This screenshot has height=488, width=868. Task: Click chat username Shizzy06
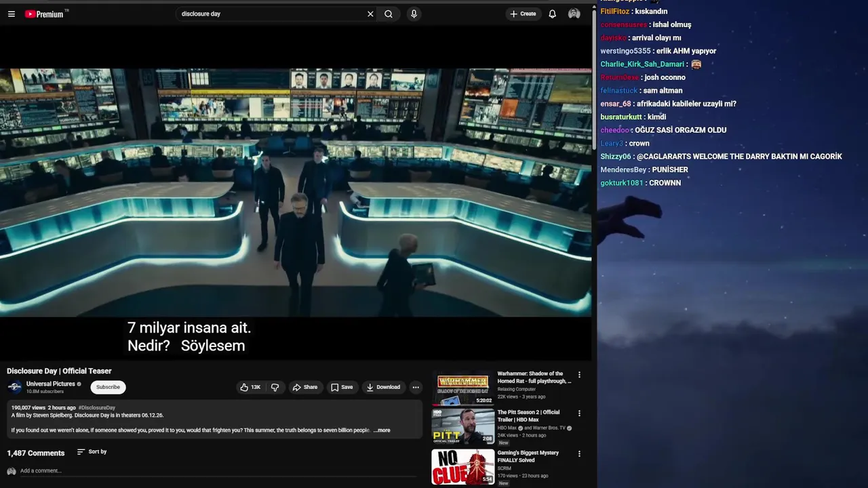pyautogui.click(x=616, y=157)
